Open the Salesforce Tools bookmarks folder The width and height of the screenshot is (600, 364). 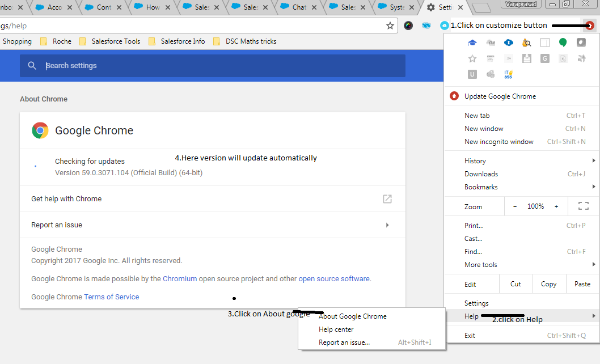pyautogui.click(x=110, y=41)
